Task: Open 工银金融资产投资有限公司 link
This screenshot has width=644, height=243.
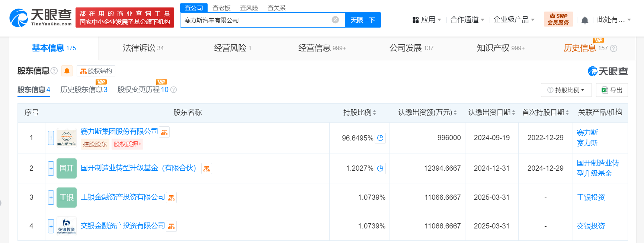Action: coord(123,197)
